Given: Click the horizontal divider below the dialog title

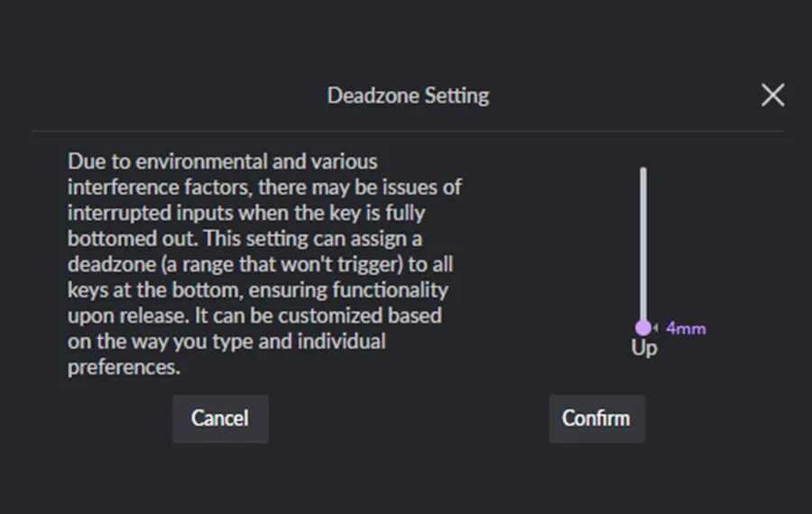Looking at the screenshot, I should click(408, 132).
